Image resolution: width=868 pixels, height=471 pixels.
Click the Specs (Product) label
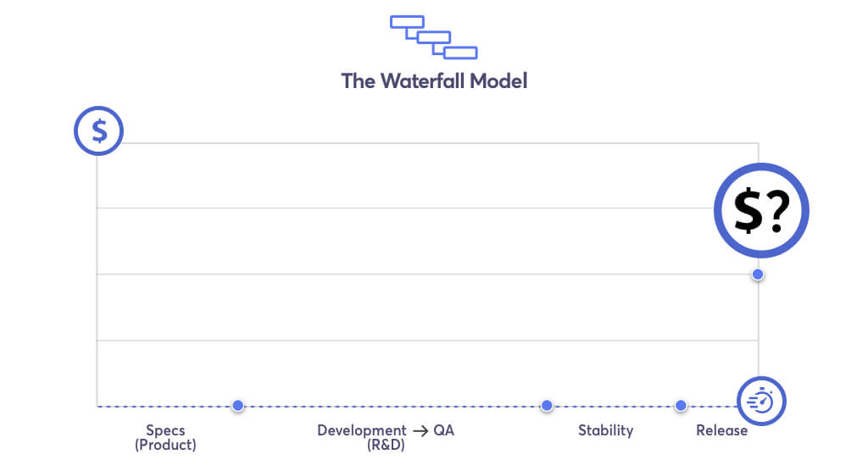coord(165,437)
